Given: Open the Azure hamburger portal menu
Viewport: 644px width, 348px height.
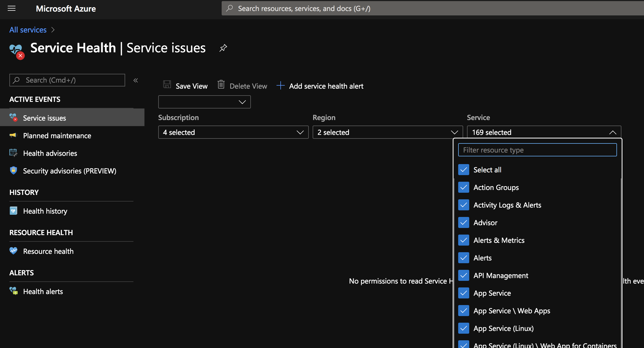Looking at the screenshot, I should 12,9.
